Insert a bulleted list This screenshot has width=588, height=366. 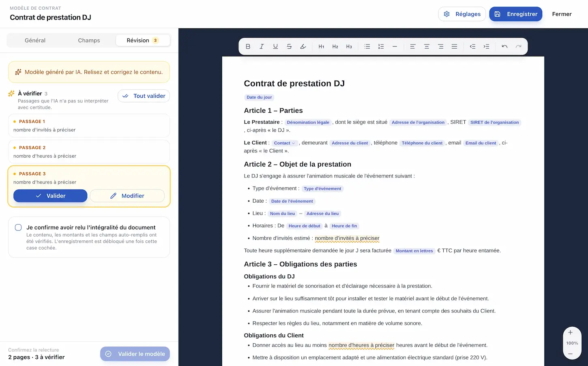(367, 47)
